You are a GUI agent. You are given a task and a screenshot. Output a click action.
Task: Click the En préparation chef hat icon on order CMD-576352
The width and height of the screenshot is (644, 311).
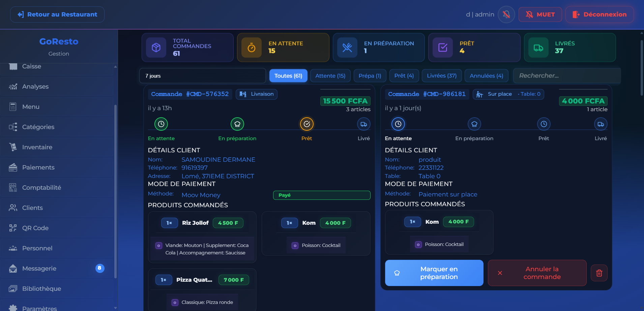click(x=237, y=124)
